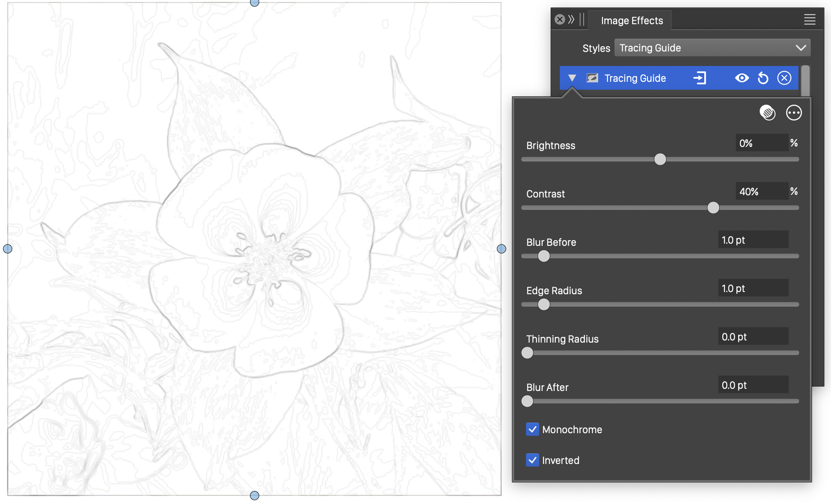The image size is (831, 504).
Task: Select the Image Effects tab
Action: (x=632, y=21)
